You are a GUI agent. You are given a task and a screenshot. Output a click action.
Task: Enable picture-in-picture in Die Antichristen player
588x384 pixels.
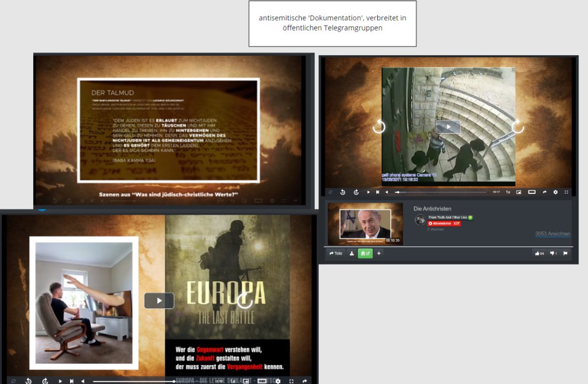pos(518,192)
